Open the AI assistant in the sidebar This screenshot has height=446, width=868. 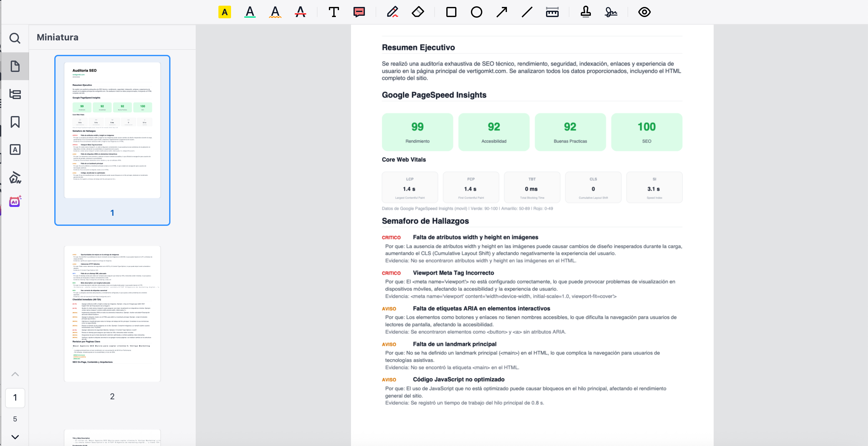(x=15, y=201)
